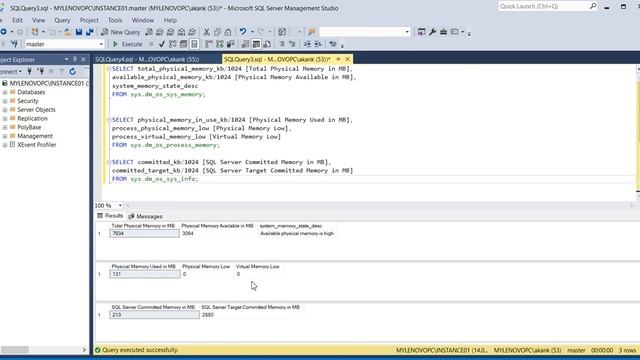Screen dimensions: 640x360
Task: Open the Undo history dropdown arrow
Action: [x=252, y=32]
